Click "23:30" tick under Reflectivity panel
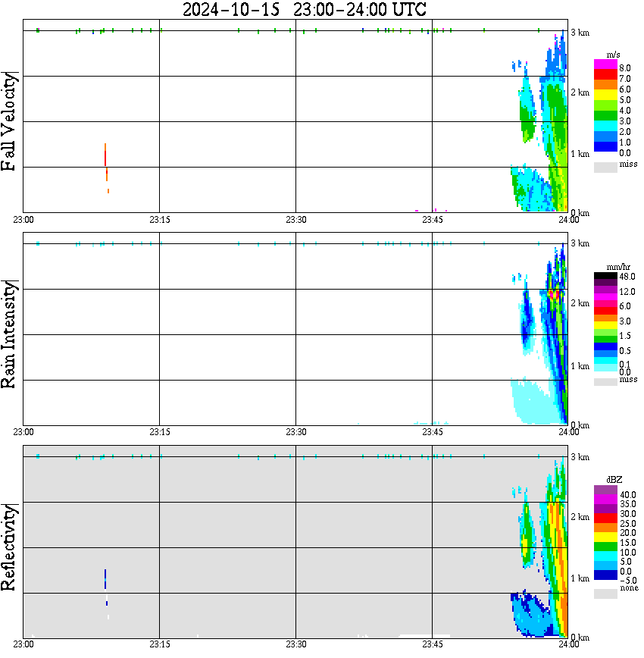644x658 pixels. (295, 644)
